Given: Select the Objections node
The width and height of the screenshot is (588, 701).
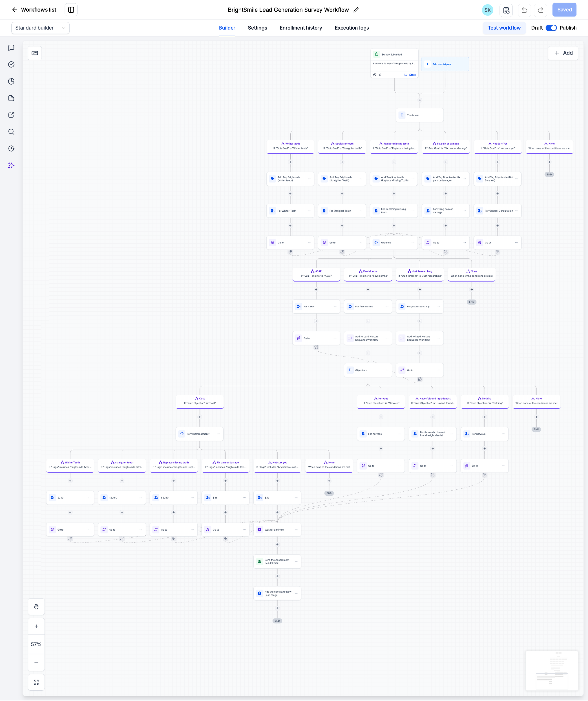Looking at the screenshot, I should click(368, 370).
